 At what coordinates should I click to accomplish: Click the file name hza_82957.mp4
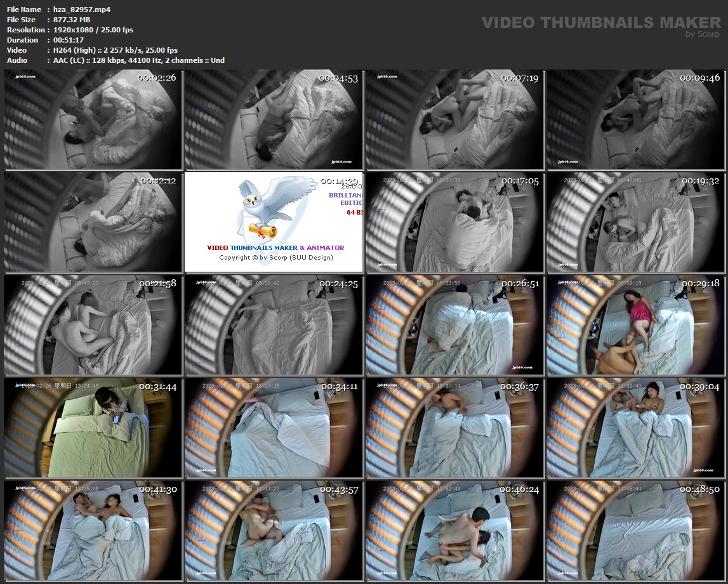pos(82,10)
